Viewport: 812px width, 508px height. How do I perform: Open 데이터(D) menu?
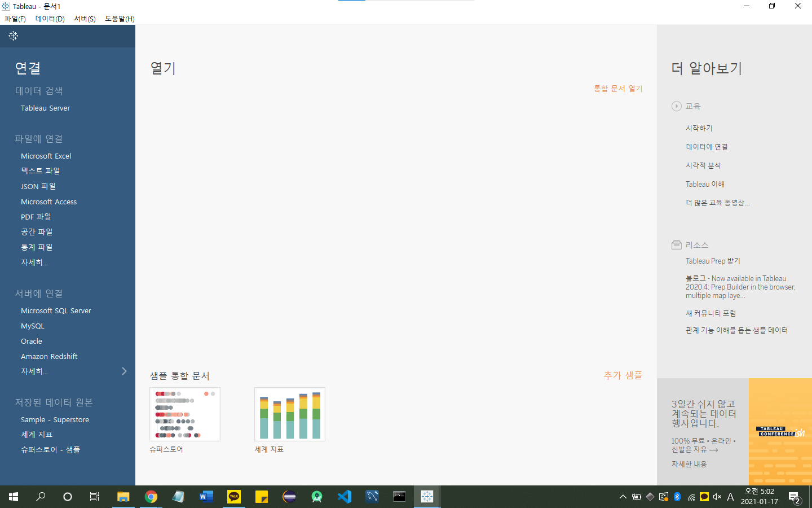pyautogui.click(x=50, y=19)
